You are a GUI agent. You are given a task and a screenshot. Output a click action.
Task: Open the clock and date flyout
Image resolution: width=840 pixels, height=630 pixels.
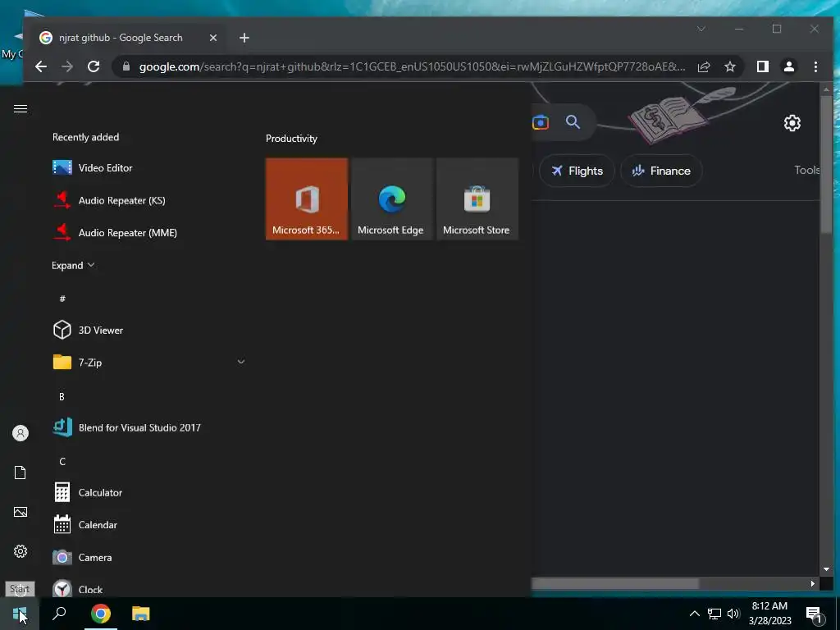click(769, 614)
